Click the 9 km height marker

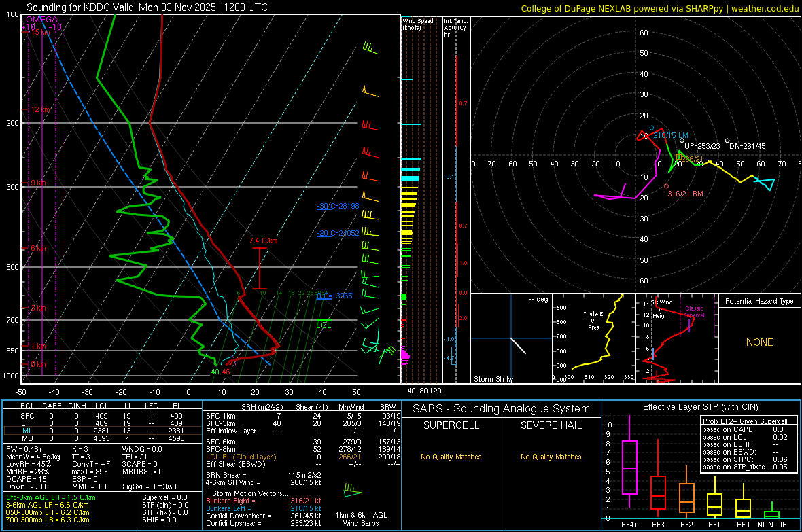click(38, 183)
